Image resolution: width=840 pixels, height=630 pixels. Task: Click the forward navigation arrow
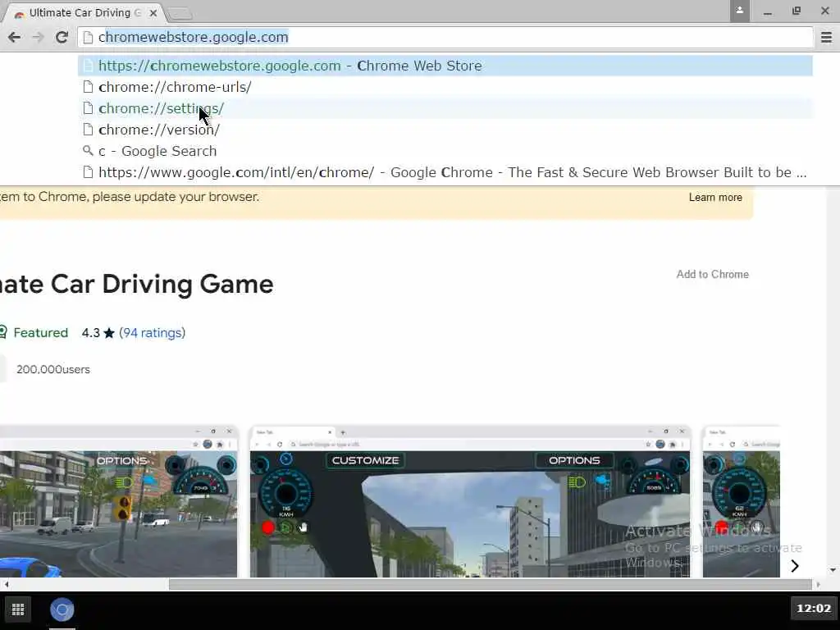[38, 37]
